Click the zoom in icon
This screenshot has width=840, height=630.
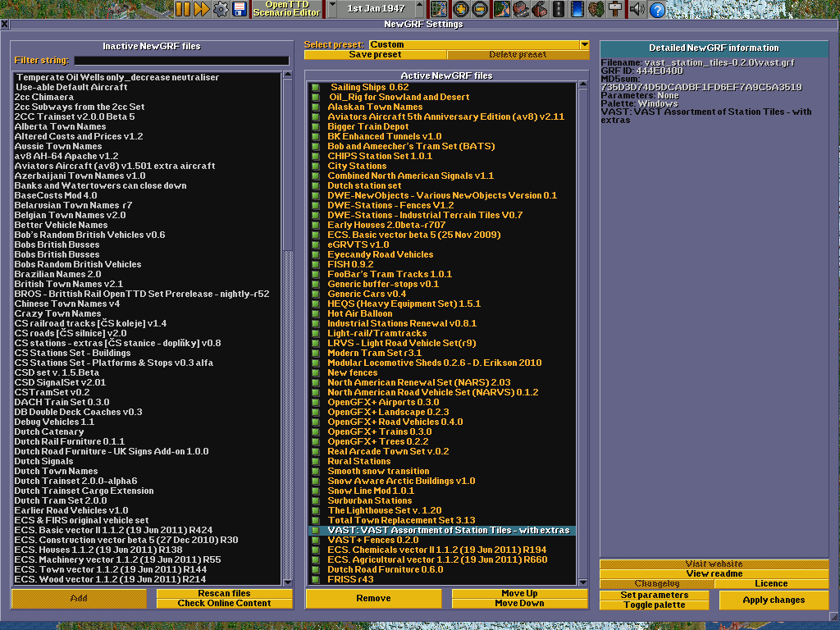(461, 9)
